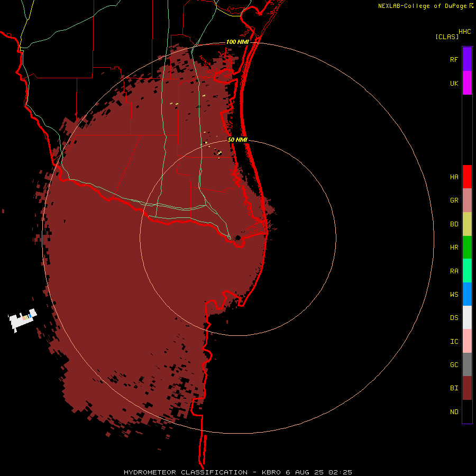The height and width of the screenshot is (476, 476).
Task: Click the HR green legend color swatch
Action: point(467,248)
